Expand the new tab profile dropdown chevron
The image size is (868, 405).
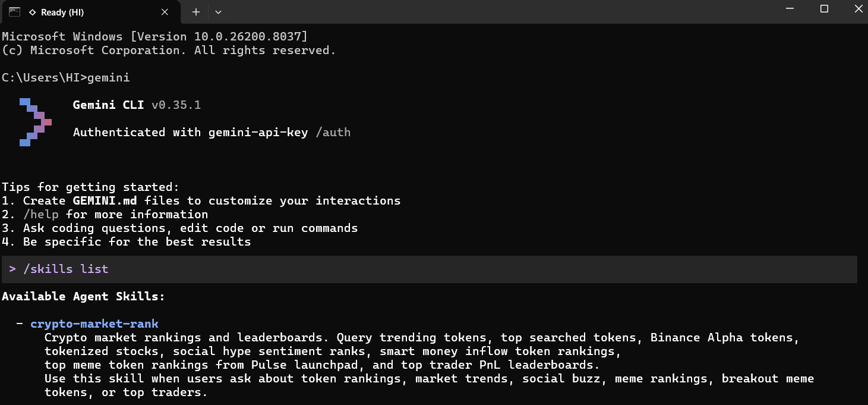(x=218, y=12)
